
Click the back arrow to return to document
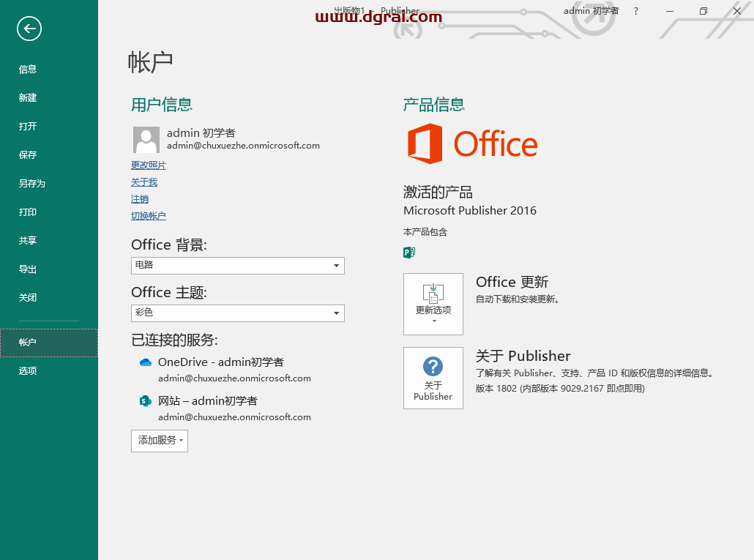(x=29, y=29)
